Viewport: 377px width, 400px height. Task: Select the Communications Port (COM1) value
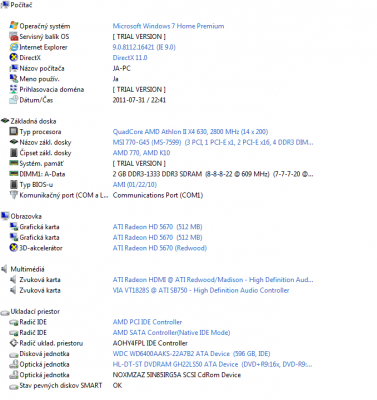[x=158, y=195]
